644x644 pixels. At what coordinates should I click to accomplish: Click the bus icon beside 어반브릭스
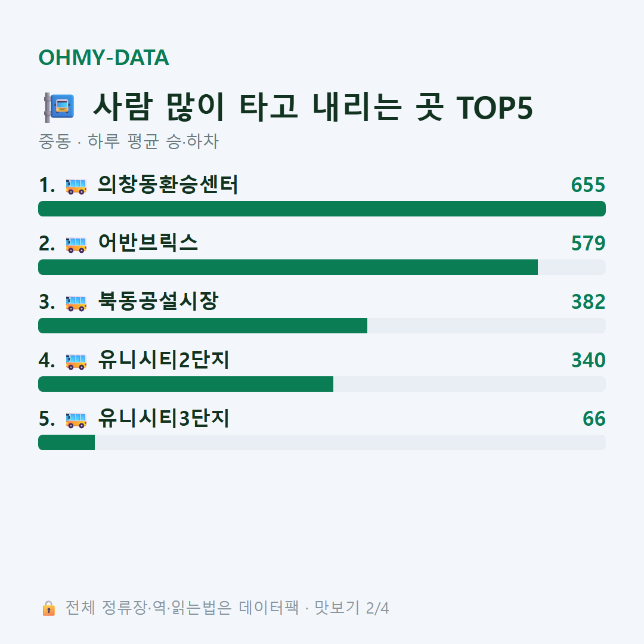coord(76,244)
